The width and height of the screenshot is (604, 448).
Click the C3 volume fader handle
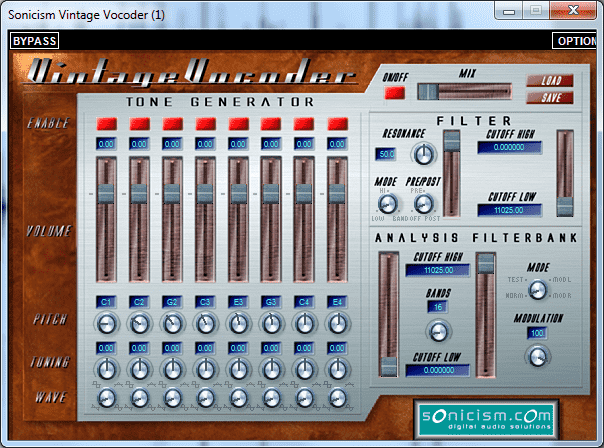pyautogui.click(x=205, y=194)
